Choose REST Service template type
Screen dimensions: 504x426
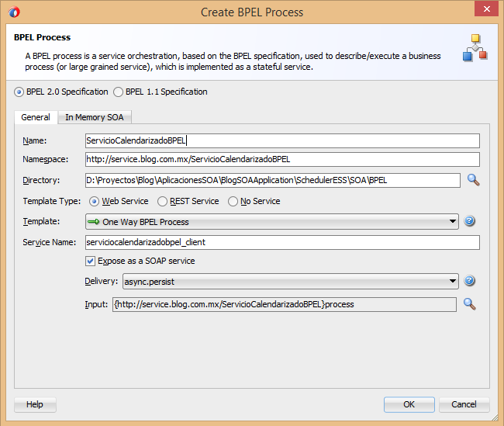click(163, 202)
